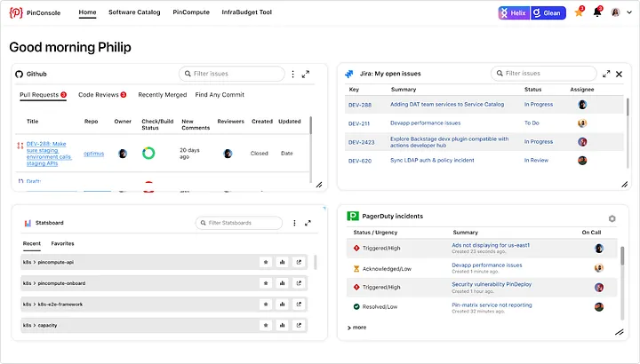Expand the profile menu chevron
Viewport: 640px width, 364px height.
pyautogui.click(x=629, y=12)
